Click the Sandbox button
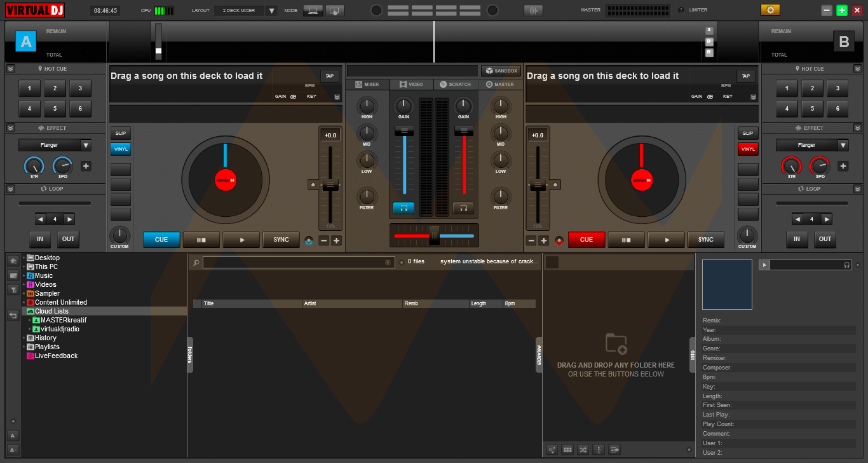This screenshot has height=463, width=868. coord(501,71)
